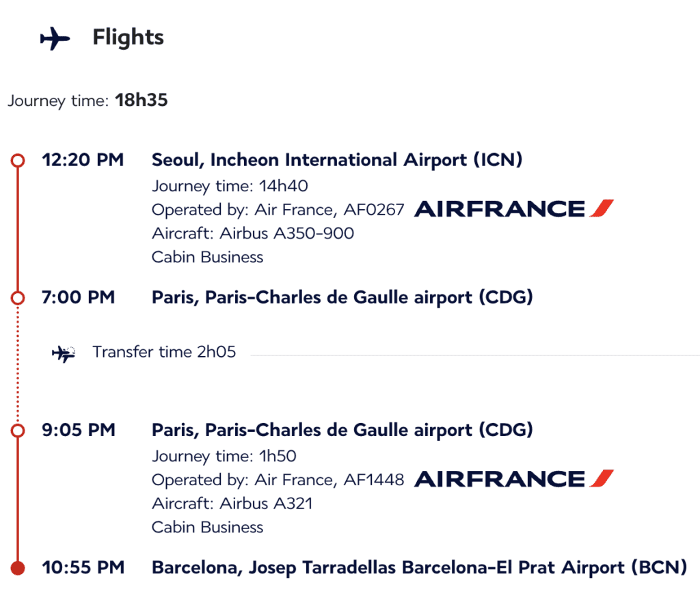Select the 7:00 PM arrival timeline circle
Image resolution: width=700 pixels, height=596 pixels.
[18, 298]
